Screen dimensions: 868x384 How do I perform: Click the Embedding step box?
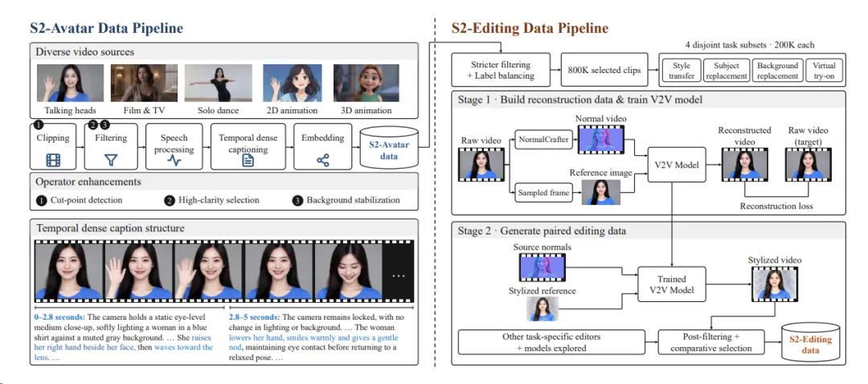click(323, 146)
